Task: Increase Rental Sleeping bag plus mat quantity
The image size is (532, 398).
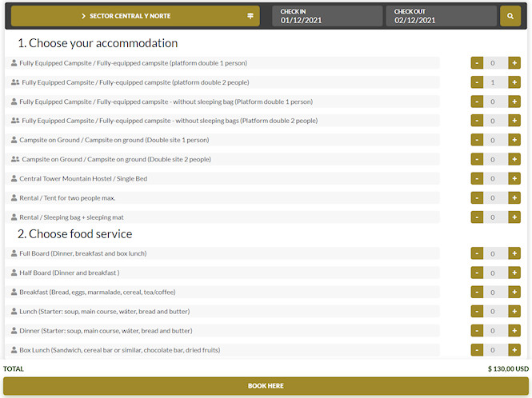Action: [x=514, y=217]
